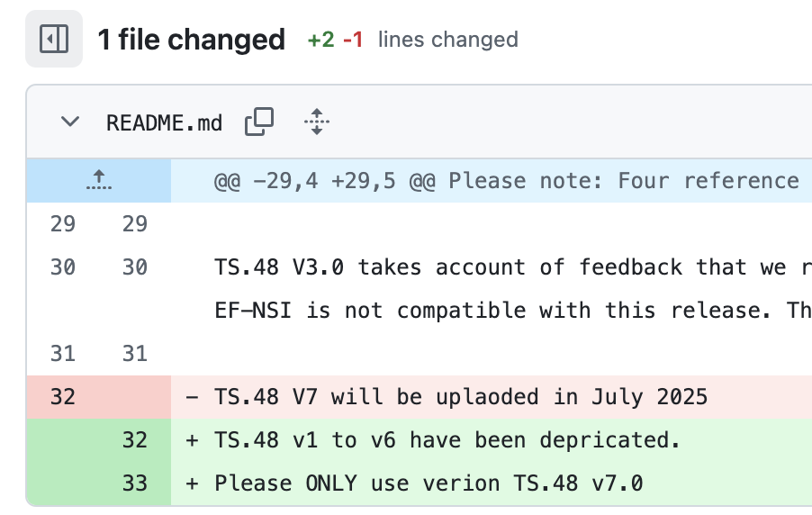Image resolution: width=812 pixels, height=515 pixels.
Task: Toggle the file tree sidebar icon
Action: [x=54, y=39]
